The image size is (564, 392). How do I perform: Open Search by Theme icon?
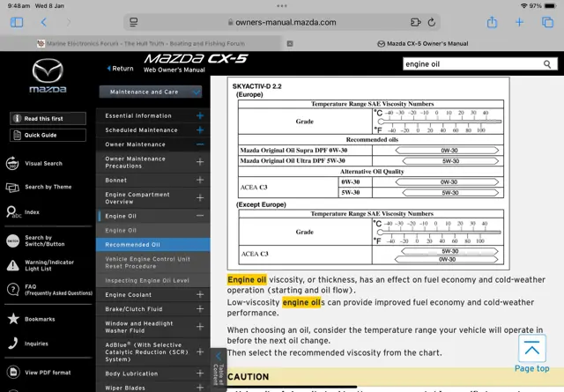click(x=12, y=187)
